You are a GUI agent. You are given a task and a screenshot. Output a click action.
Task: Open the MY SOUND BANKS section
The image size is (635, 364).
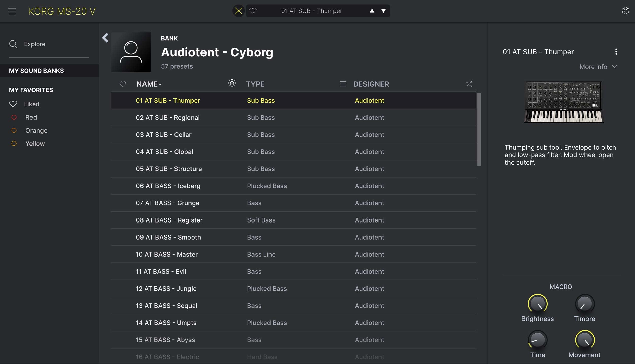[36, 71]
